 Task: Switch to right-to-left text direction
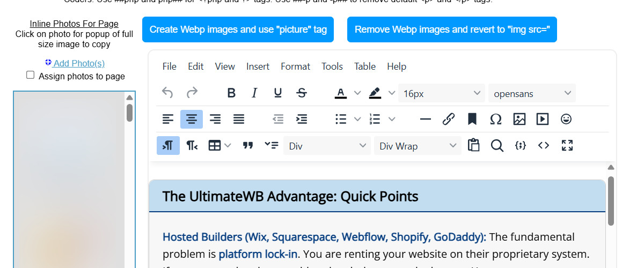[x=192, y=146]
